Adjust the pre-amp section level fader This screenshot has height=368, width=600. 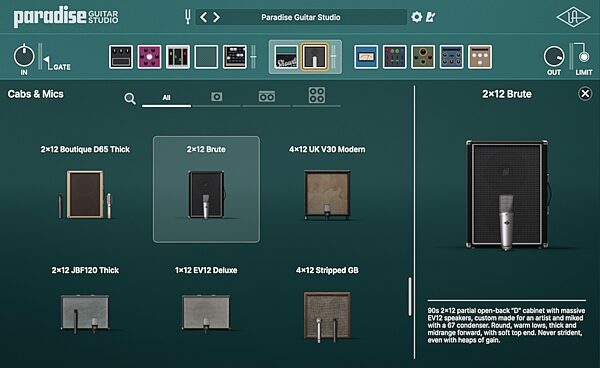(x=253, y=57)
